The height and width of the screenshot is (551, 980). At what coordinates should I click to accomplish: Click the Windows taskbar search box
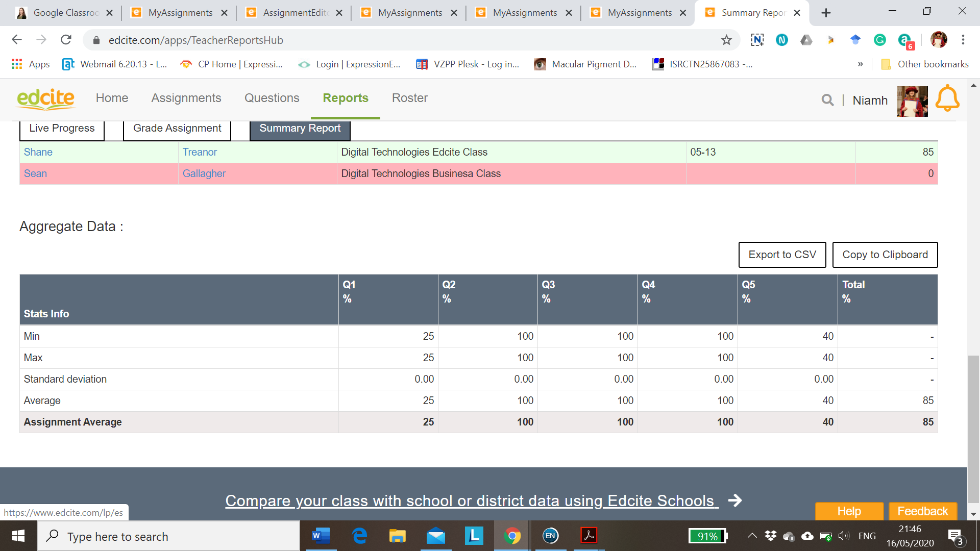pyautogui.click(x=168, y=536)
